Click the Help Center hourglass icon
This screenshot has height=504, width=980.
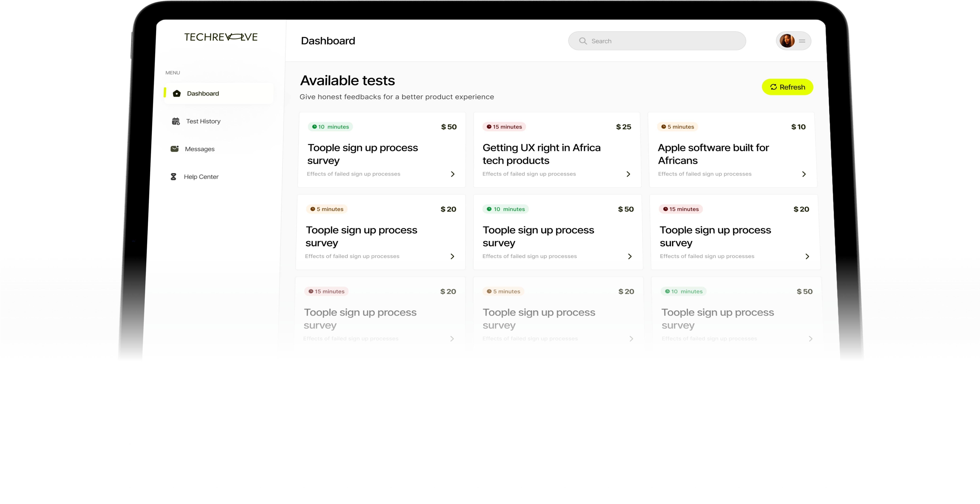pyautogui.click(x=174, y=177)
